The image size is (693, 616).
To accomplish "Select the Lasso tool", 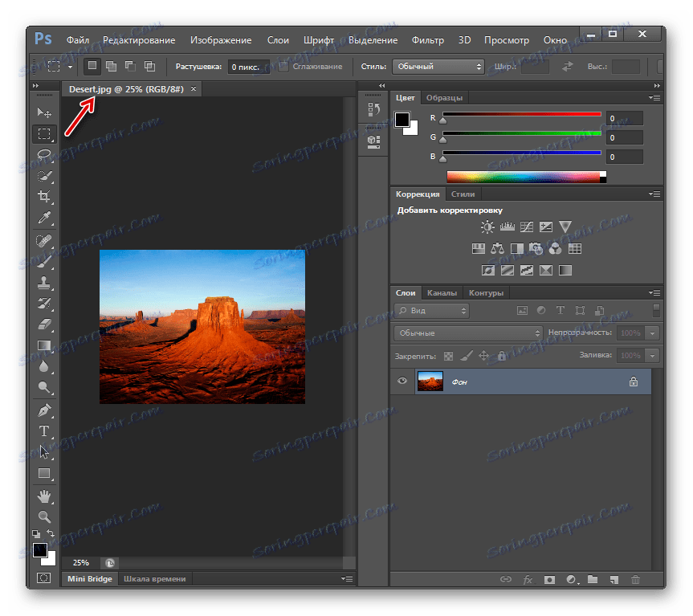I will point(43,155).
